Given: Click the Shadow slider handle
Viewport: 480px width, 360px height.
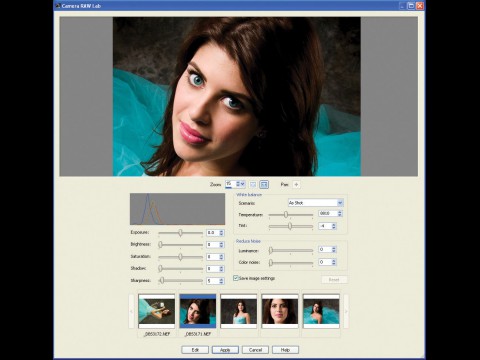Looking at the screenshot, I should point(160,268).
